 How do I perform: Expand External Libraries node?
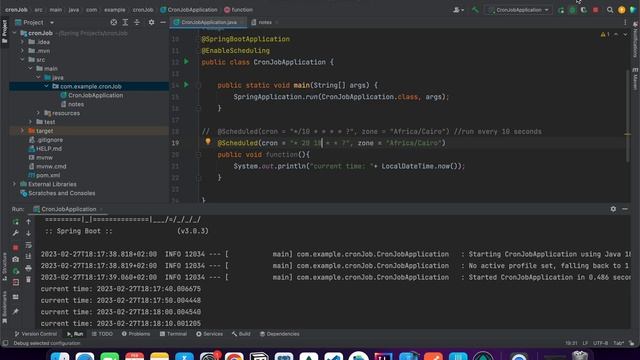click(x=15, y=184)
